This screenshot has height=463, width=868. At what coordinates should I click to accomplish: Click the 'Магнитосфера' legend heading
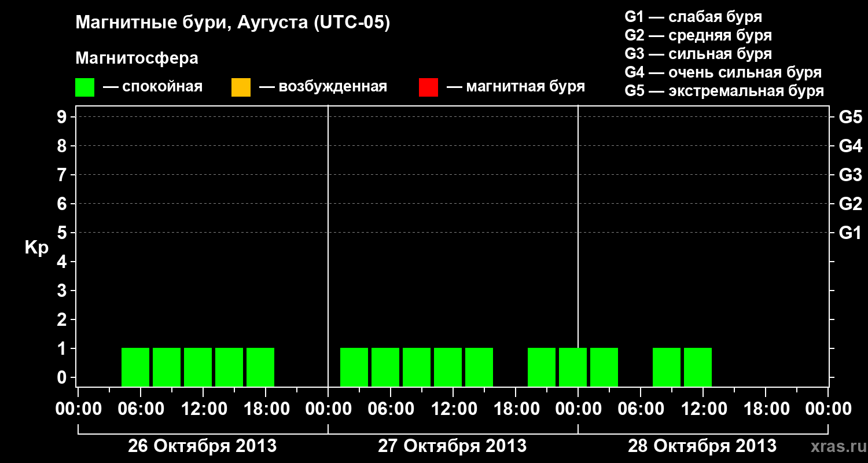click(x=137, y=58)
